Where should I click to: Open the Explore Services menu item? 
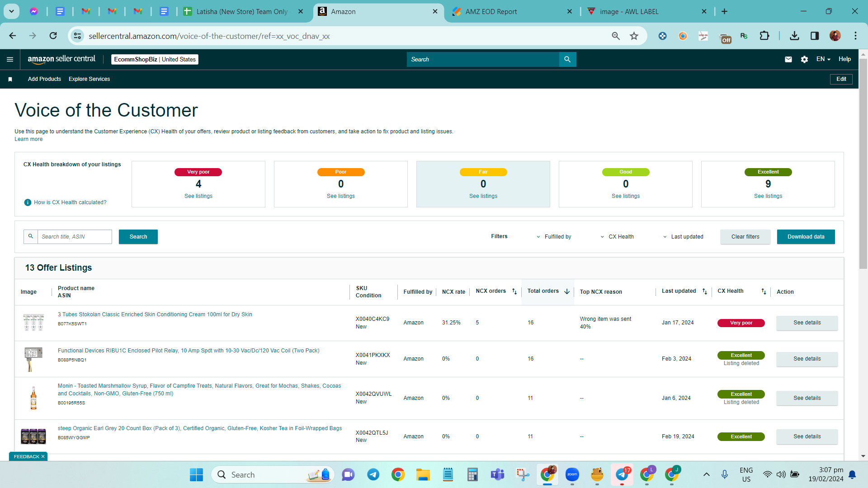pyautogui.click(x=90, y=79)
